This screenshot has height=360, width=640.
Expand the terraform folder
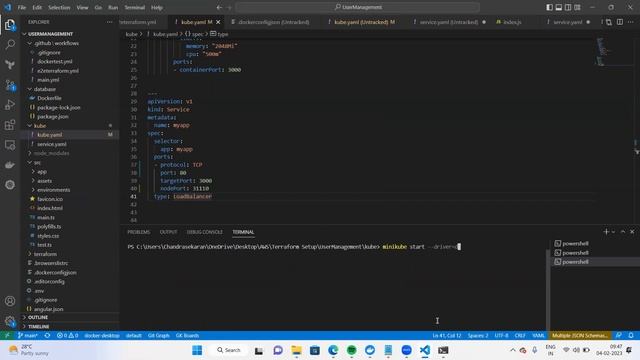45,254
